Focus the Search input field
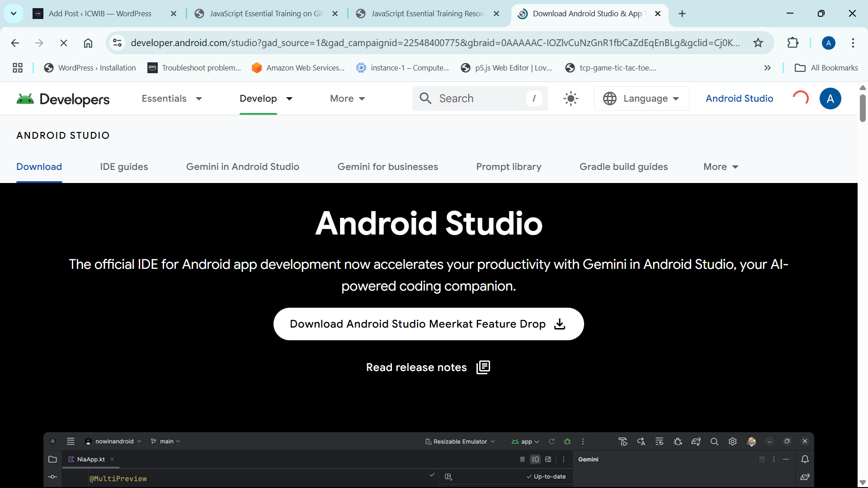The height and width of the screenshot is (488, 868). [x=480, y=99]
